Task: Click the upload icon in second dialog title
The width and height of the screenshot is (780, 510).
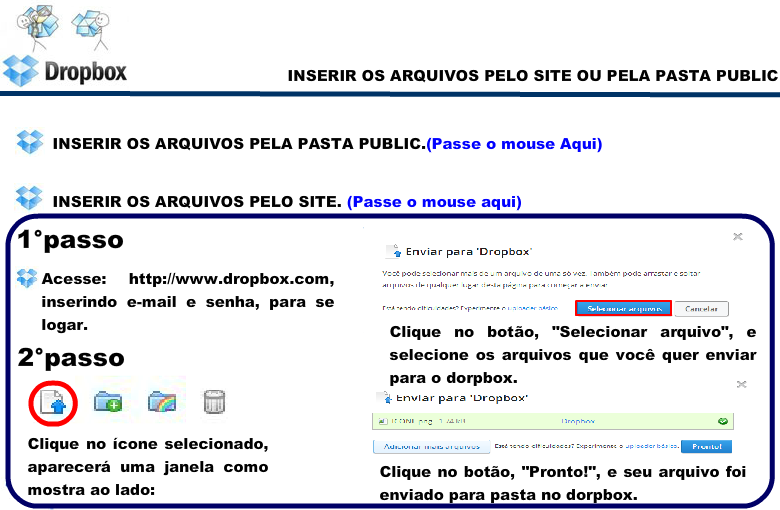Action: 385,398
